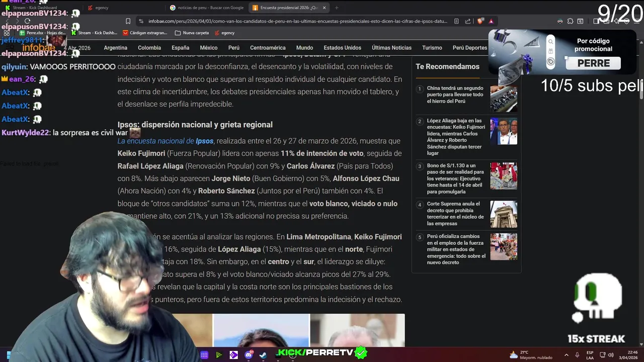Click the PERRE promo code button
Image resolution: width=644 pixels, height=362 pixels.
594,63
